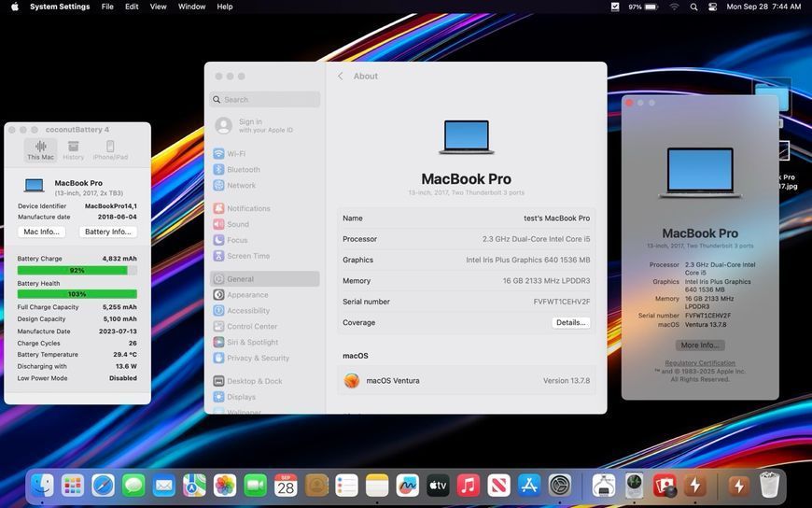Viewport: 812px width, 508px height.
Task: Click the Battery Info... button in coconutBattery
Action: 107,232
